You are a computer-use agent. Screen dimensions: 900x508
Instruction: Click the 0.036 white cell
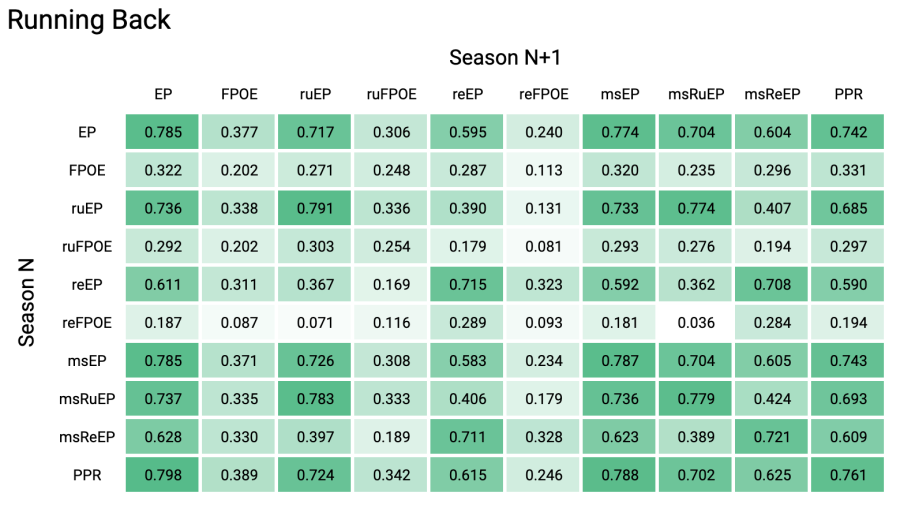696,323
